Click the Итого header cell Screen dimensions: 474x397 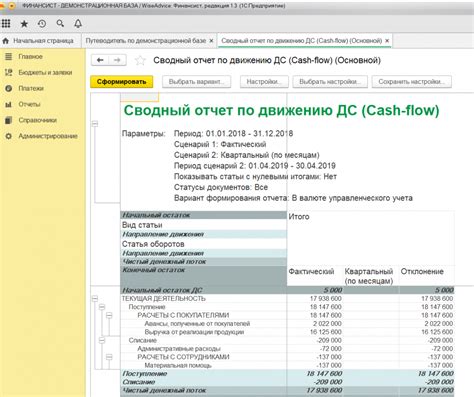click(x=299, y=217)
